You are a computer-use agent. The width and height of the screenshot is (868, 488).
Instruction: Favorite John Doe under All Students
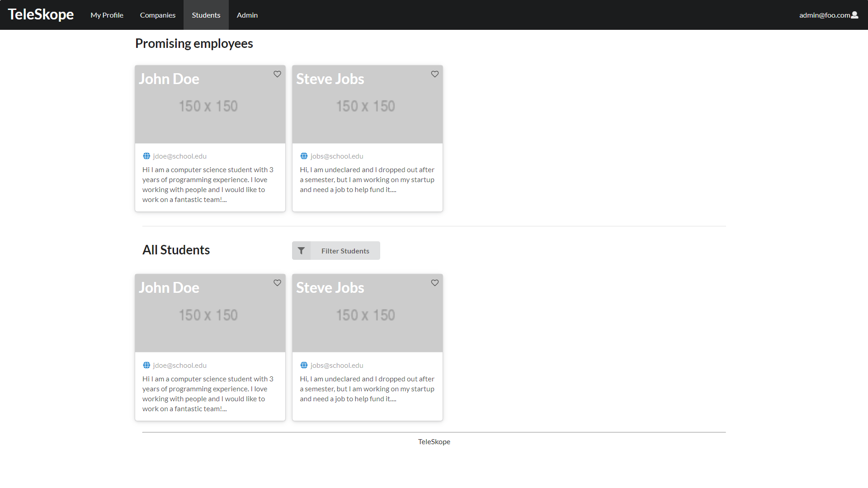277,283
